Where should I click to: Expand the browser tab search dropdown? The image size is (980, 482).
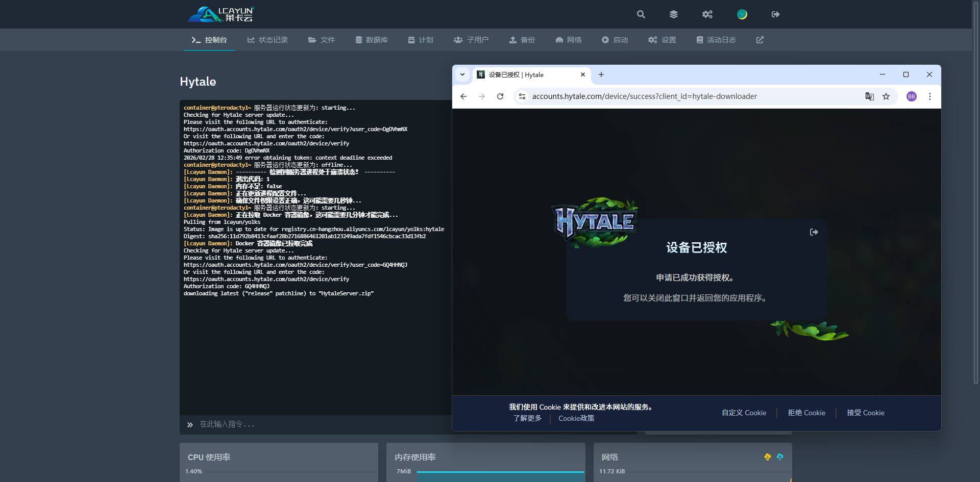pyautogui.click(x=462, y=74)
